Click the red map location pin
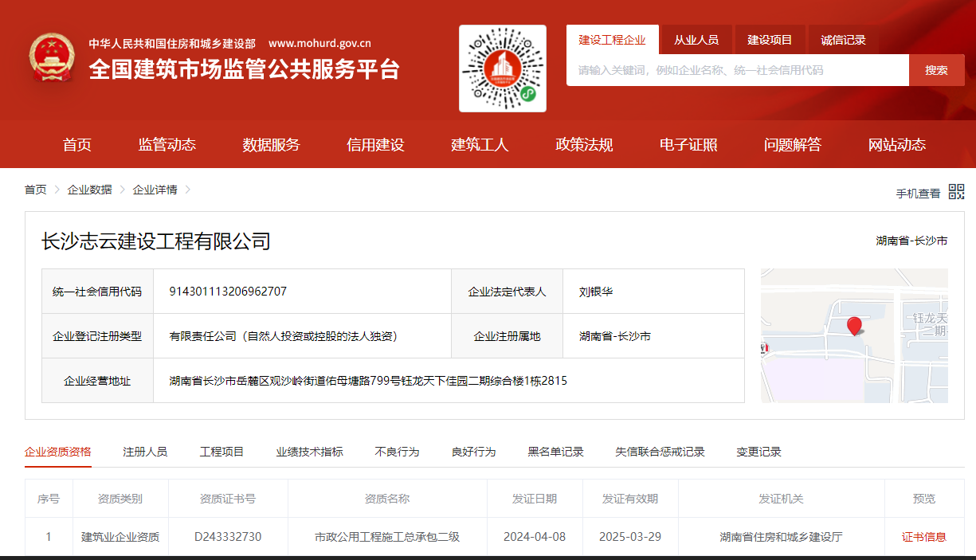Viewport: 976px width, 560px height. pyautogui.click(x=854, y=326)
